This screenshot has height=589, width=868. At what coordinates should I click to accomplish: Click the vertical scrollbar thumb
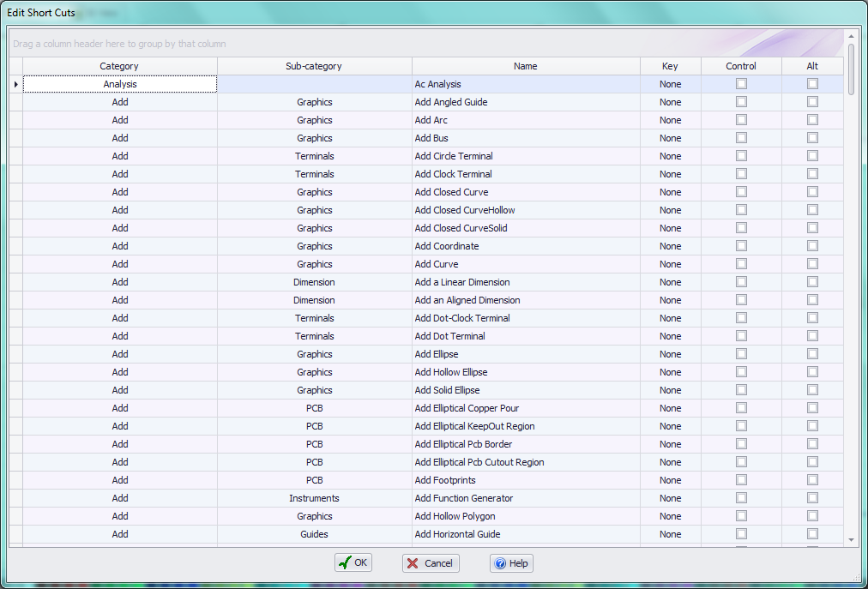click(x=851, y=69)
